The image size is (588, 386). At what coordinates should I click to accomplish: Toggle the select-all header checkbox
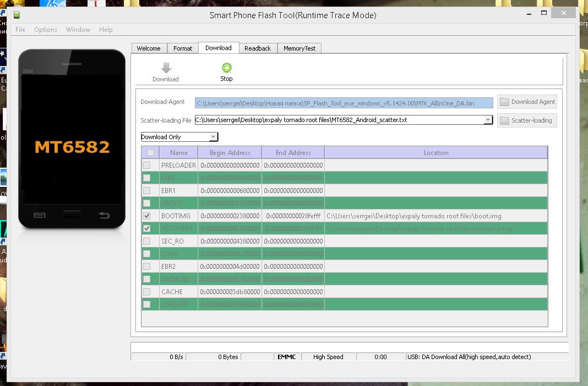click(x=150, y=153)
